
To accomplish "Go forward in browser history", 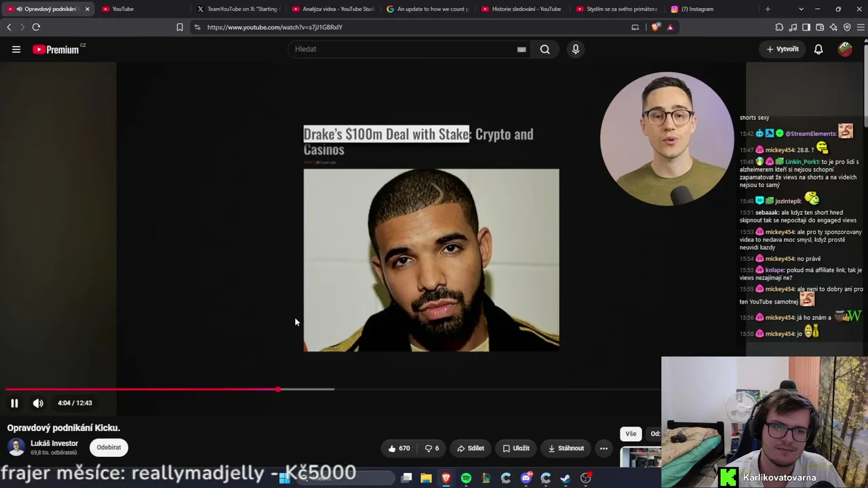I will pos(22,27).
